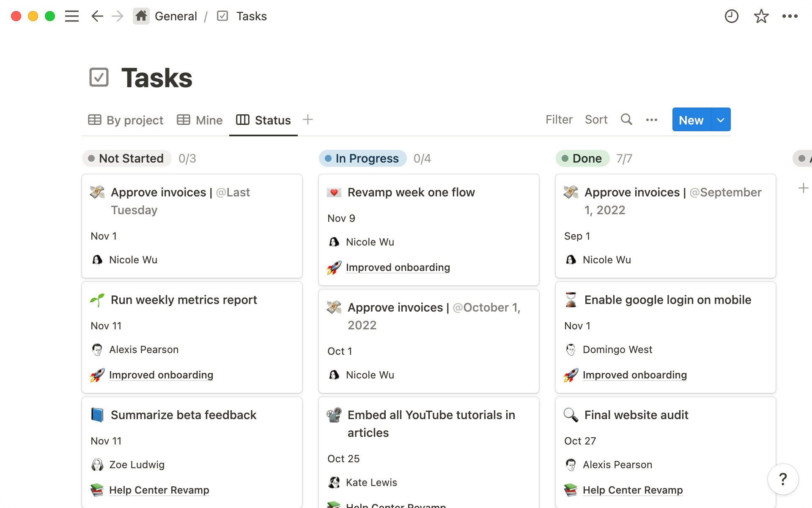
Task: Open page history via the clock icon
Action: (x=731, y=16)
